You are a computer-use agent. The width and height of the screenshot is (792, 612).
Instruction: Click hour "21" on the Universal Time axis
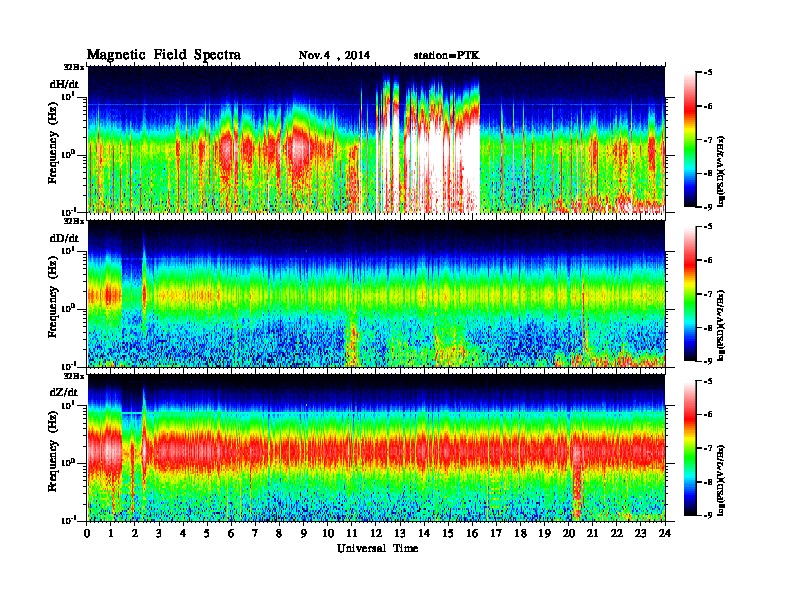pyautogui.click(x=592, y=533)
